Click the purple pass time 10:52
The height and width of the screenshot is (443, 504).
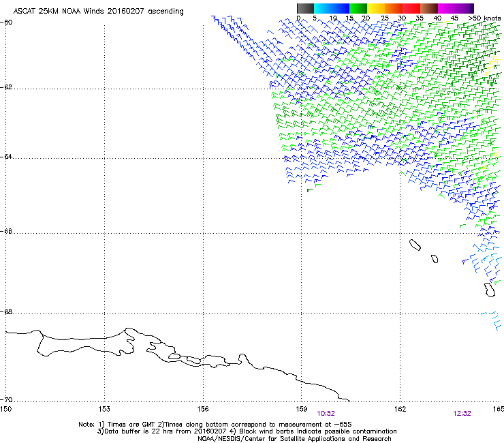(326, 414)
